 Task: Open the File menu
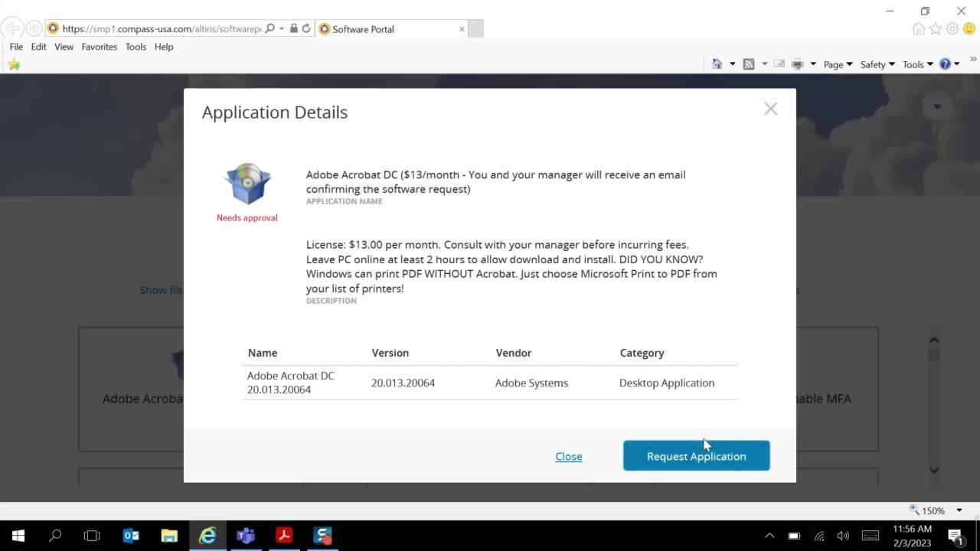click(x=16, y=47)
